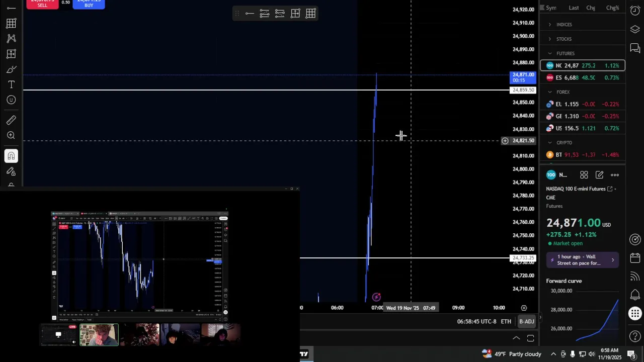Open symbol details grid view icon
Image resolution: width=644 pixels, height=362 pixels.
tap(584, 175)
